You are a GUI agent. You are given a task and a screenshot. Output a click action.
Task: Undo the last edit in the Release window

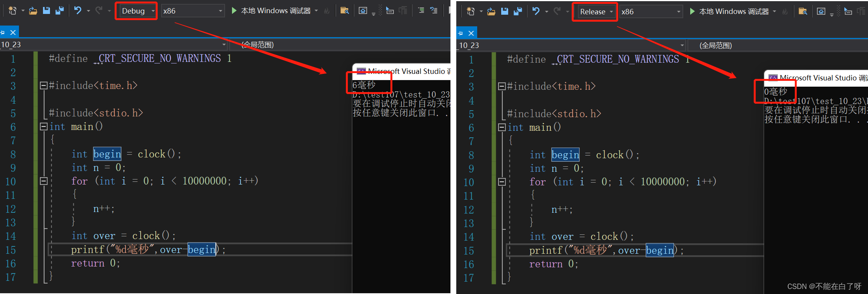click(x=536, y=11)
